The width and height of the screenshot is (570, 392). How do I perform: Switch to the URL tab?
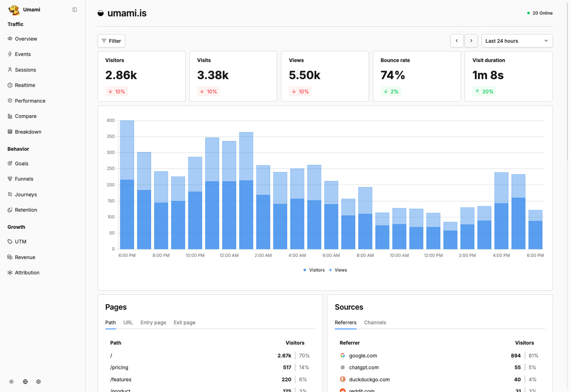[x=128, y=322]
